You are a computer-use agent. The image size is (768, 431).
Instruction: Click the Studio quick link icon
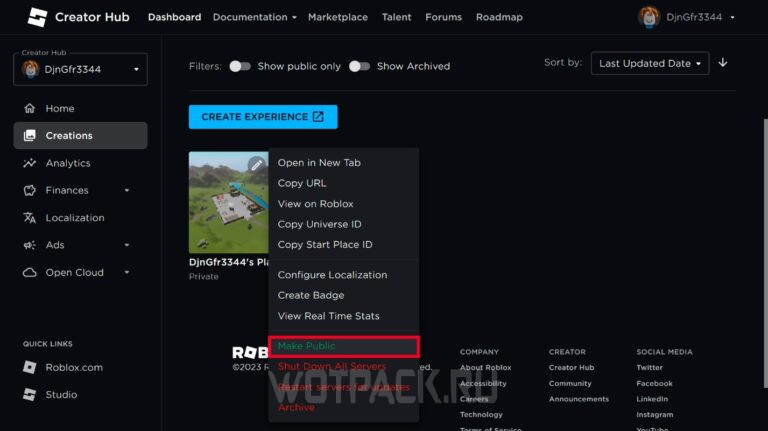pyautogui.click(x=29, y=394)
